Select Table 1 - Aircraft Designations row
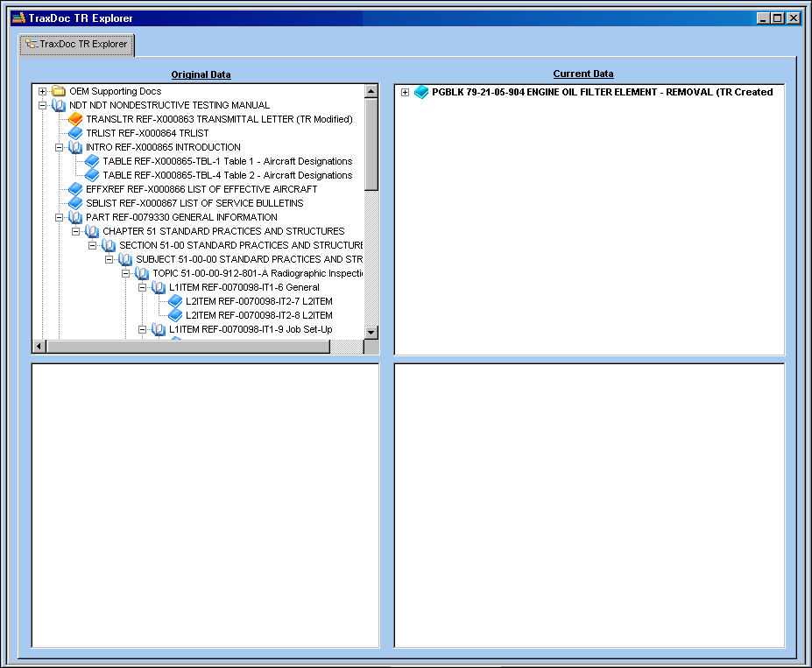Image resolution: width=812 pixels, height=668 pixels. click(x=228, y=161)
